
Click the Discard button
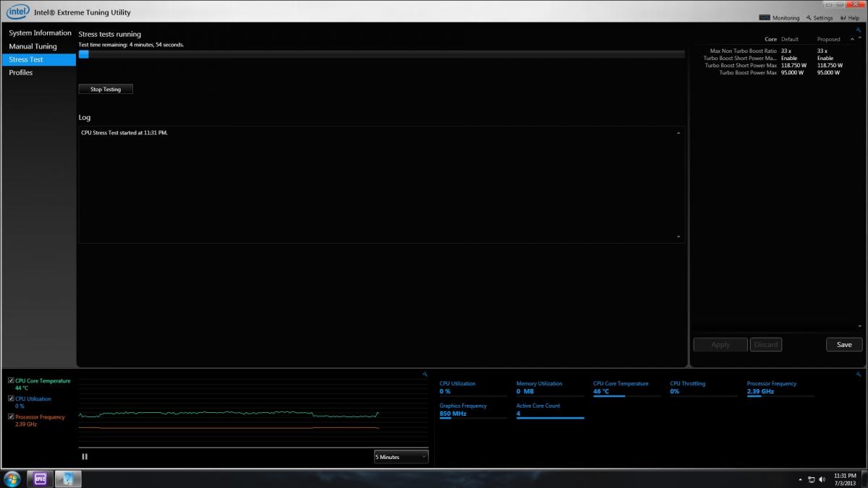(766, 345)
